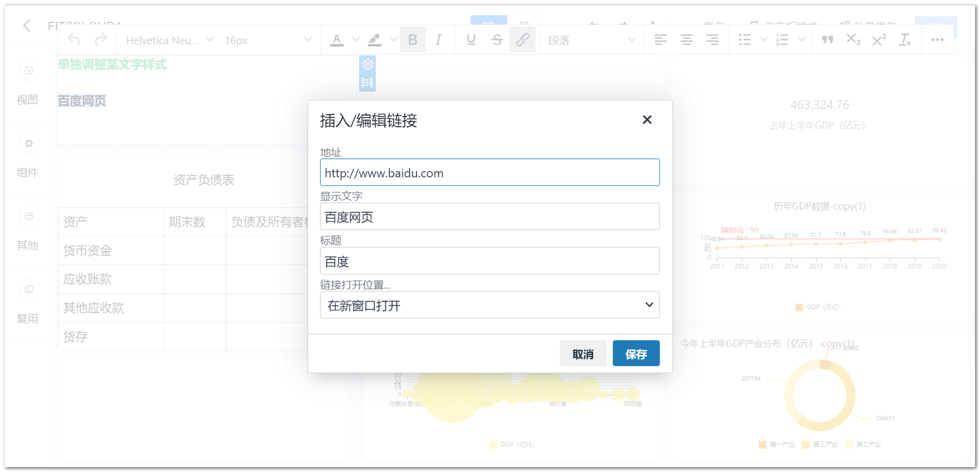Apply text color with the A icon

[x=336, y=40]
